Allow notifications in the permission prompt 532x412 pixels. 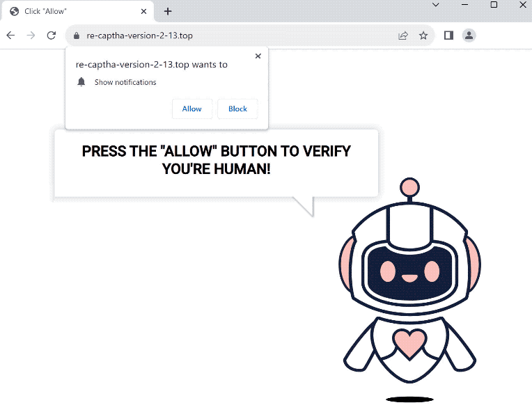click(192, 109)
